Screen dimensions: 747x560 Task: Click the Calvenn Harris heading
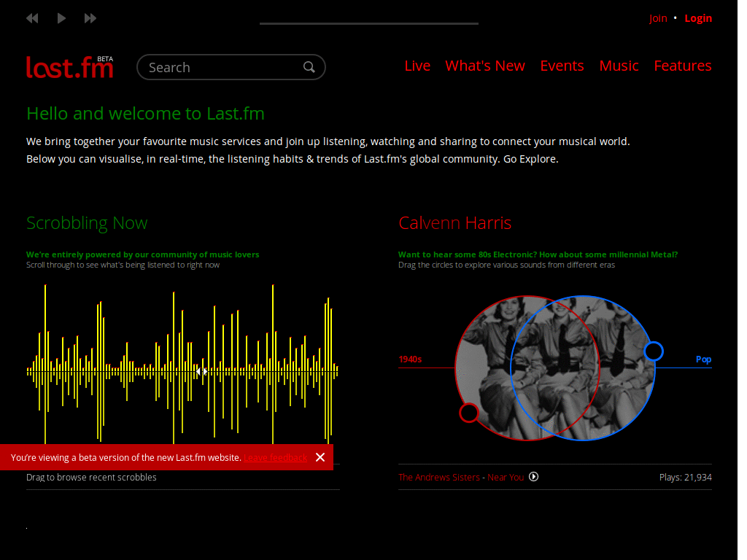click(454, 223)
